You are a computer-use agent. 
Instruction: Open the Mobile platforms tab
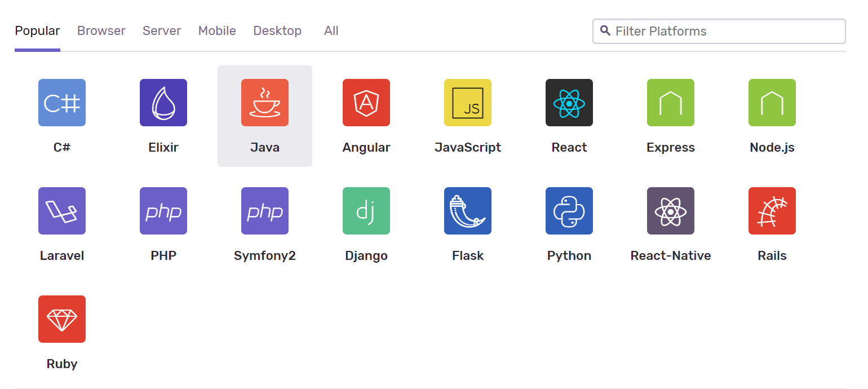click(x=217, y=30)
